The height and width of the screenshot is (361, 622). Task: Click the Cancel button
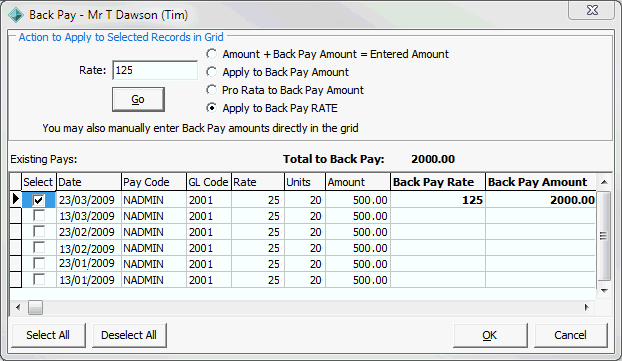click(570, 335)
